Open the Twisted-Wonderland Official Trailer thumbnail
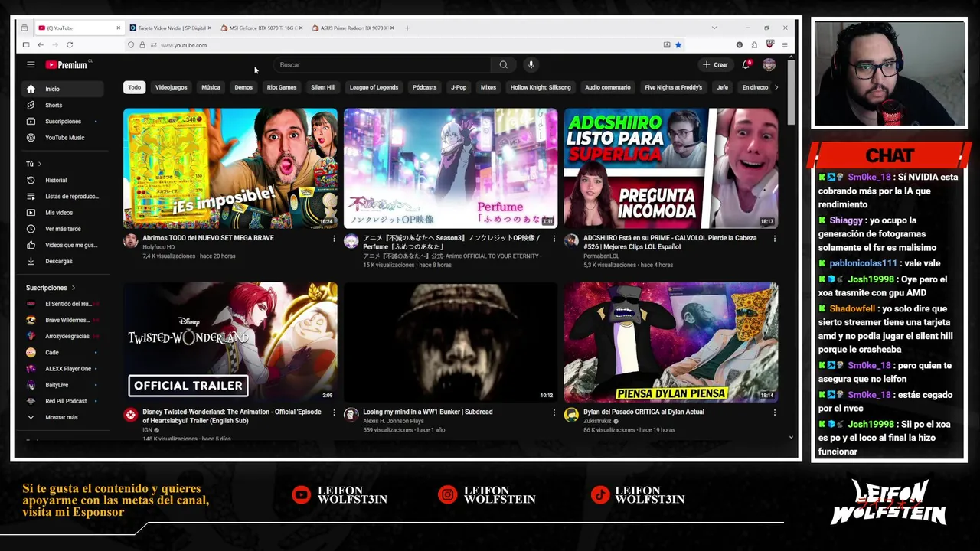Image resolution: width=980 pixels, height=551 pixels. pyautogui.click(x=230, y=342)
